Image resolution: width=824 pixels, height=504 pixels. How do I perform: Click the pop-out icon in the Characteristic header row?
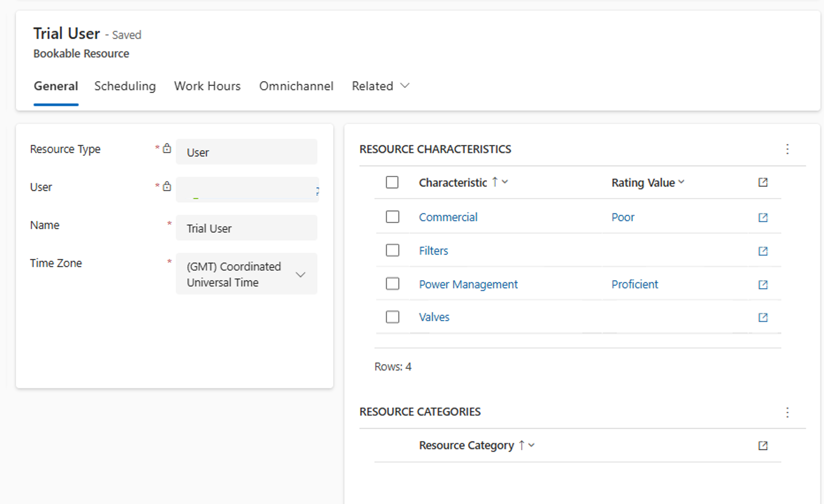click(763, 182)
